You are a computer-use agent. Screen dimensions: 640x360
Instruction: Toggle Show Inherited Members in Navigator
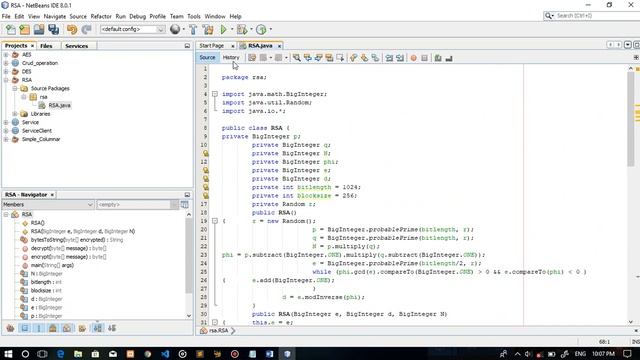tap(11, 328)
